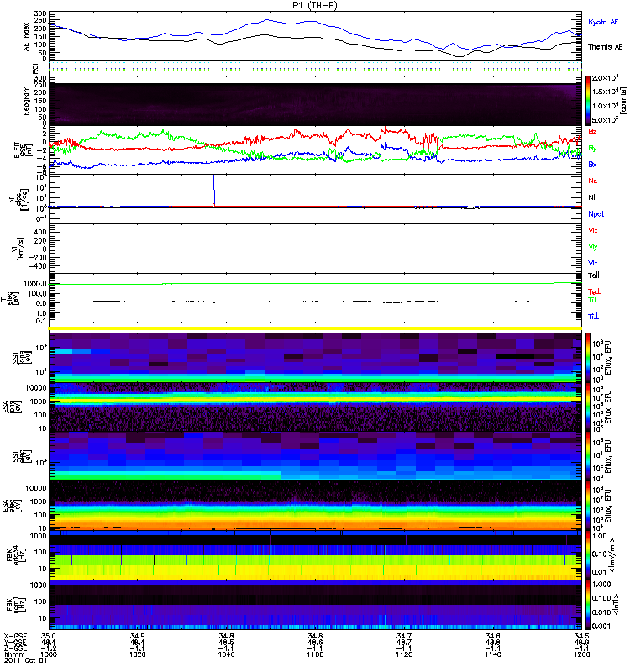Select the 400 tick on Vi axis
630x672 pixels.
pos(40,232)
